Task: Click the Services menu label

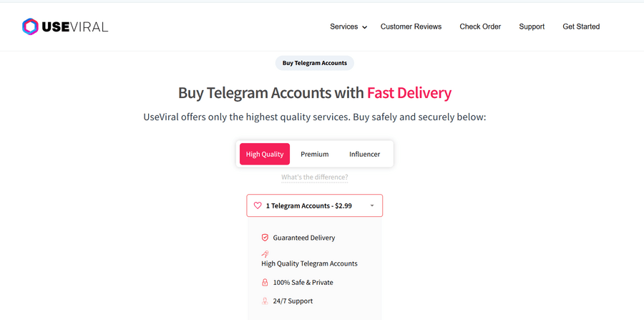Action: pyautogui.click(x=343, y=26)
